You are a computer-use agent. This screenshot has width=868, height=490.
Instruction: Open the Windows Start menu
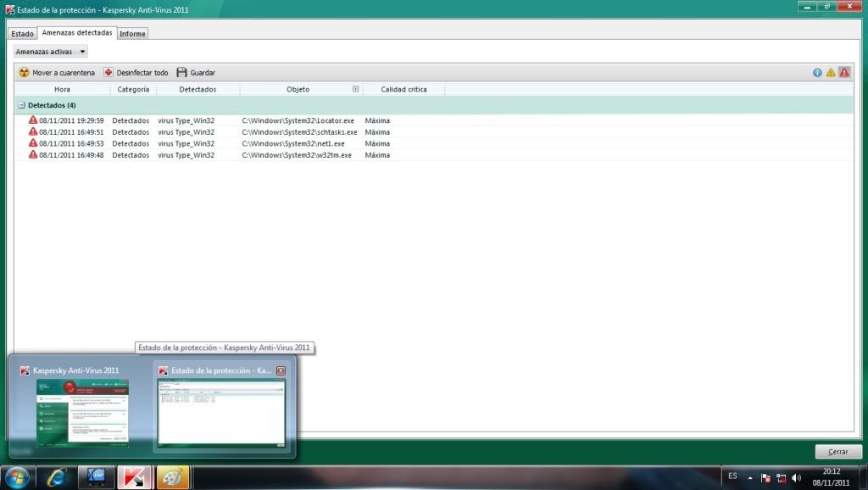pos(17,477)
